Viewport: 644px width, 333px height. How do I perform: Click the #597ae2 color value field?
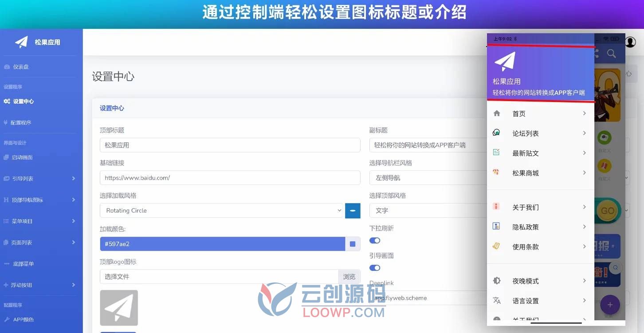[223, 244]
